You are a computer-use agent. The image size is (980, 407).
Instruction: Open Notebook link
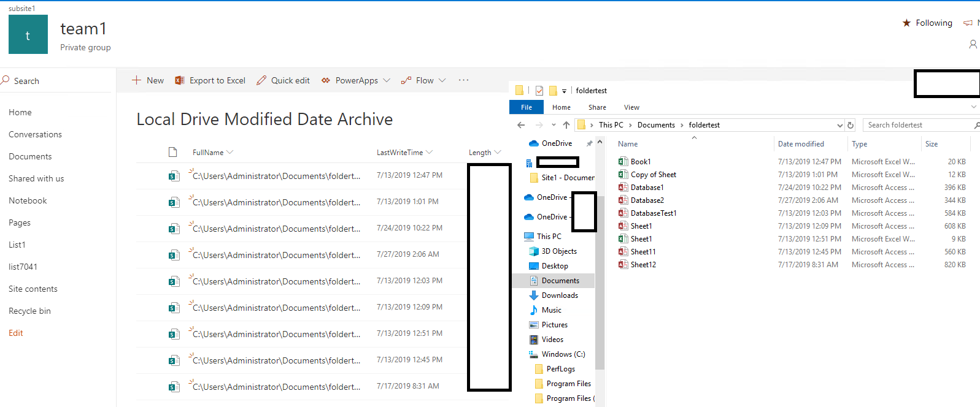point(28,200)
